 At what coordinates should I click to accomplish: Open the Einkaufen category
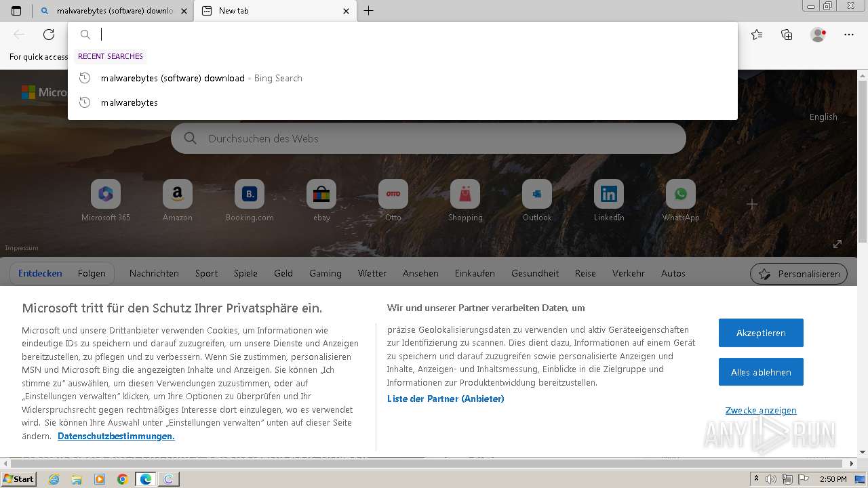(x=475, y=274)
